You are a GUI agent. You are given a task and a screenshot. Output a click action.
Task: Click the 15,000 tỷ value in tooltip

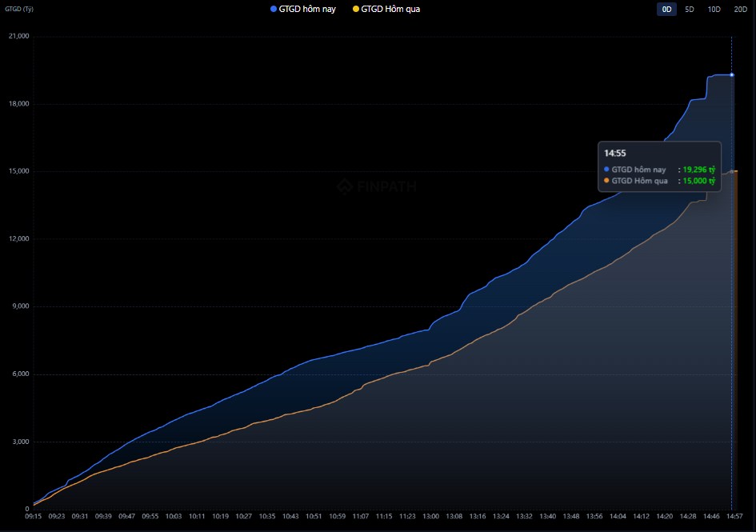(699, 181)
